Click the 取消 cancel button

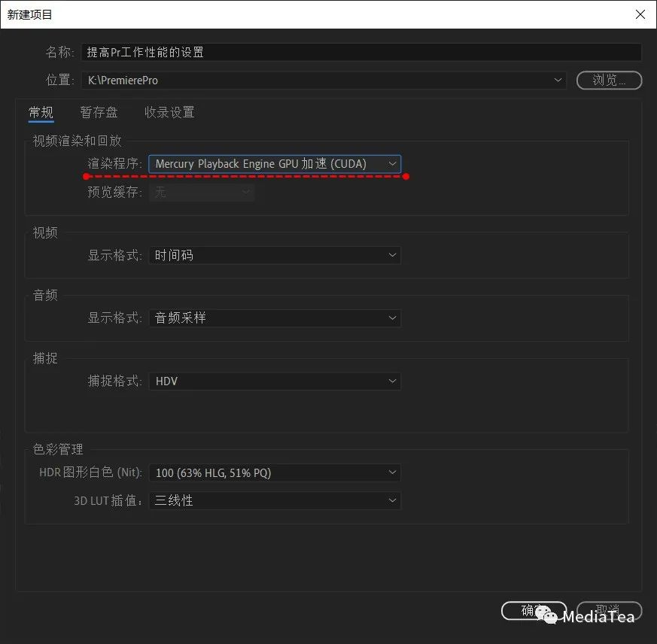tap(609, 611)
